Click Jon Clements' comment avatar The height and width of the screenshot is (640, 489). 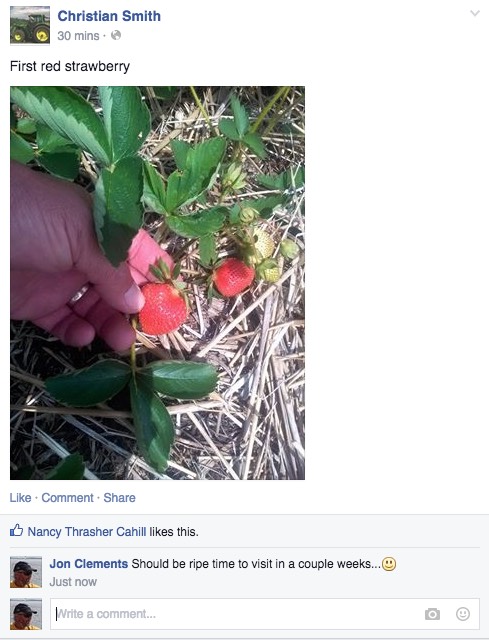pos(26,572)
